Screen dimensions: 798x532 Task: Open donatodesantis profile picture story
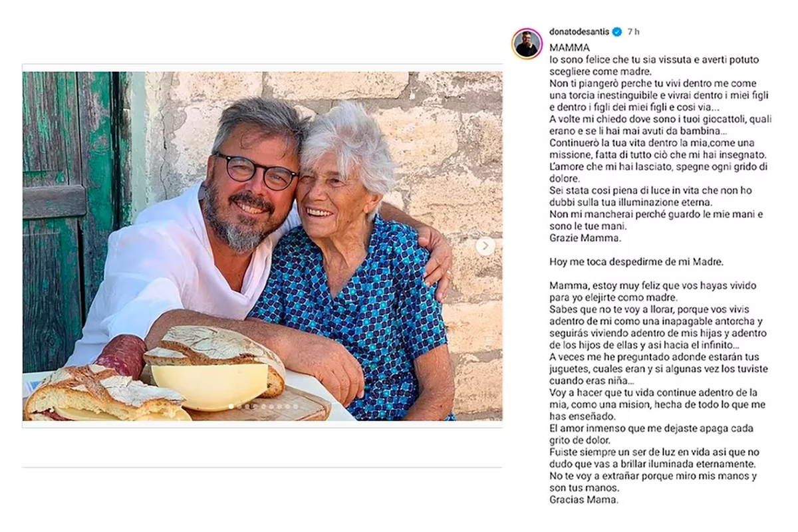527,44
